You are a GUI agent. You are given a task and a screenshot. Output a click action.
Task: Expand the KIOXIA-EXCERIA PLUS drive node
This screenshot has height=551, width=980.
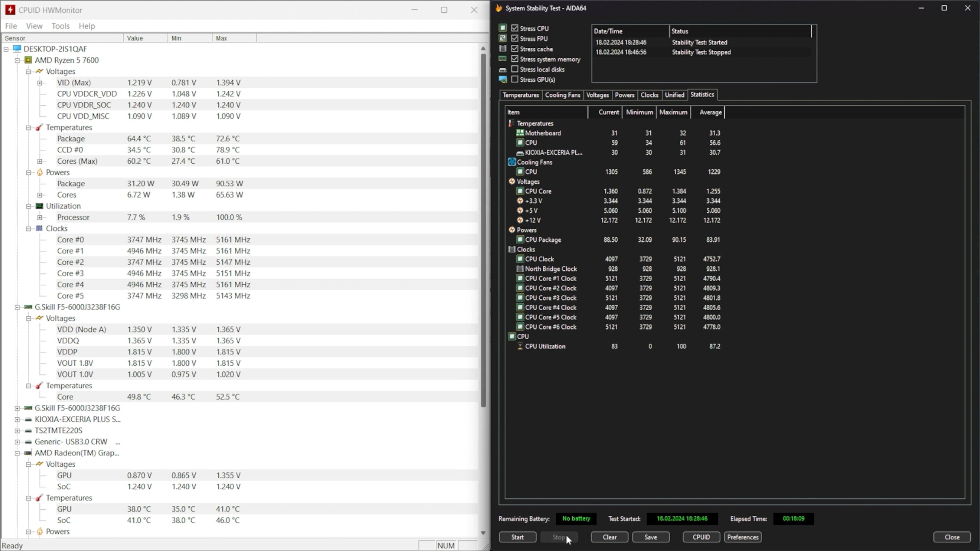coord(17,419)
